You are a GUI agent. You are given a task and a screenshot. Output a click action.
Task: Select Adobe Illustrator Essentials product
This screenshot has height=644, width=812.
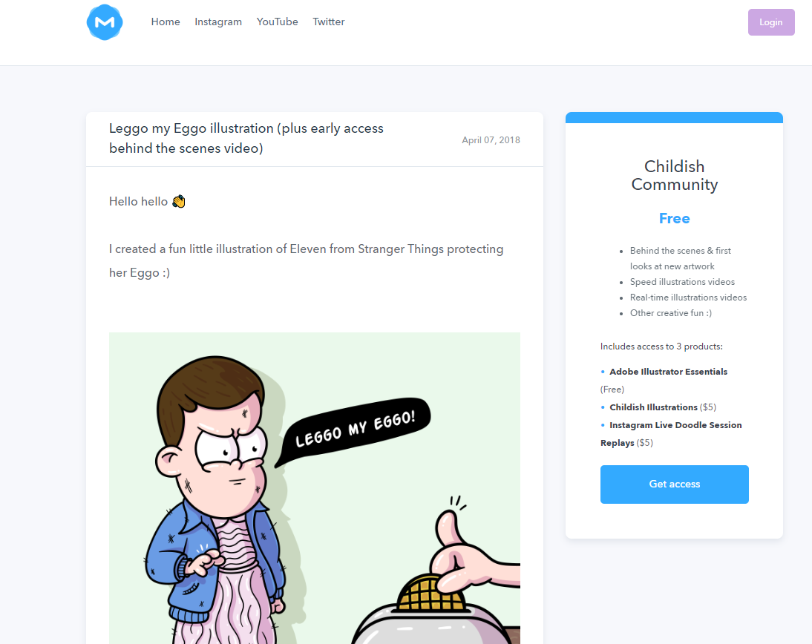tap(668, 372)
